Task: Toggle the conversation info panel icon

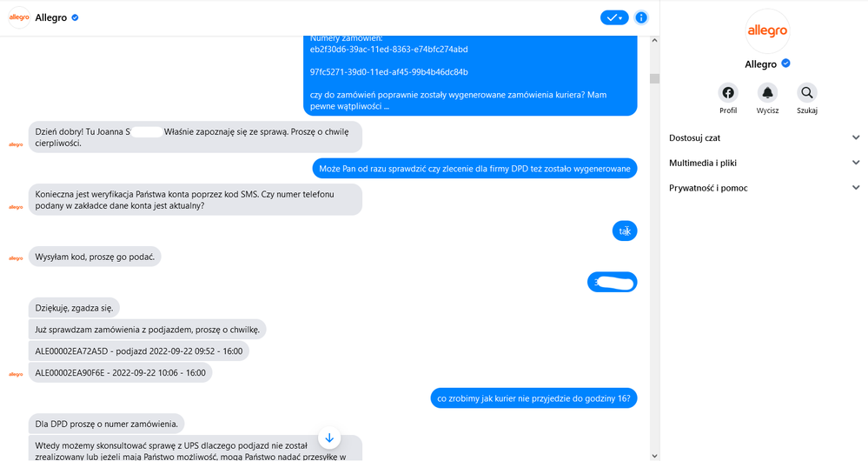Action: [641, 17]
